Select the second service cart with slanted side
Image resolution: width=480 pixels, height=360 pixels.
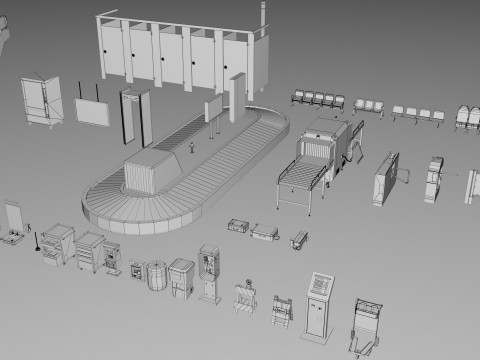(x=90, y=252)
